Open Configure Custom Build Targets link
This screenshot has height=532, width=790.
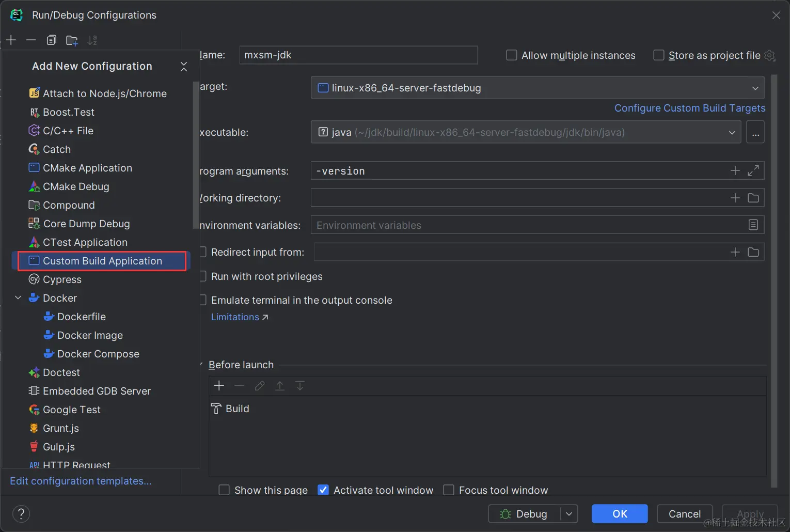(689, 108)
